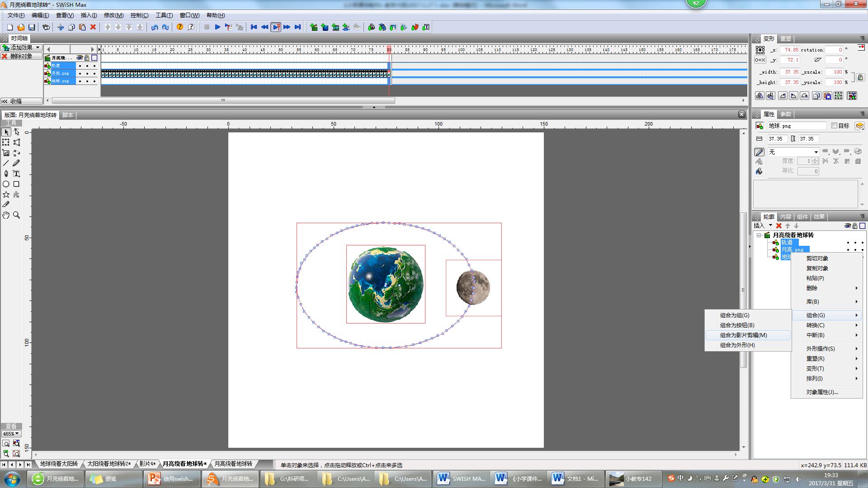Click frame 80 marker on the timeline ruler
868x488 pixels.
[389, 50]
